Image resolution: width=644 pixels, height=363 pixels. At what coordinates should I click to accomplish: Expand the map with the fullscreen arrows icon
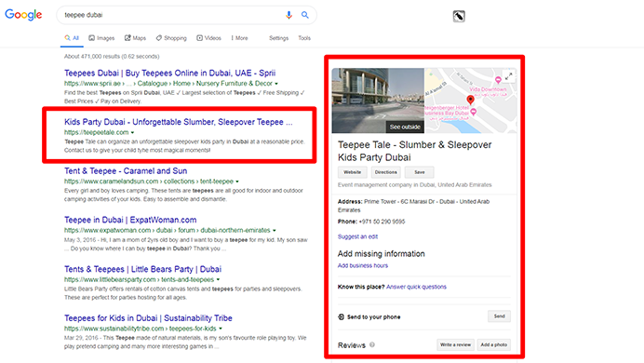click(508, 76)
